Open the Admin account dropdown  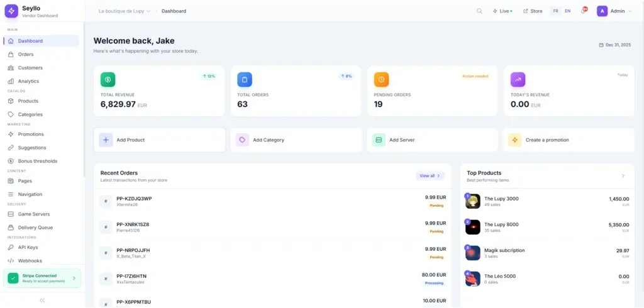[x=614, y=11]
